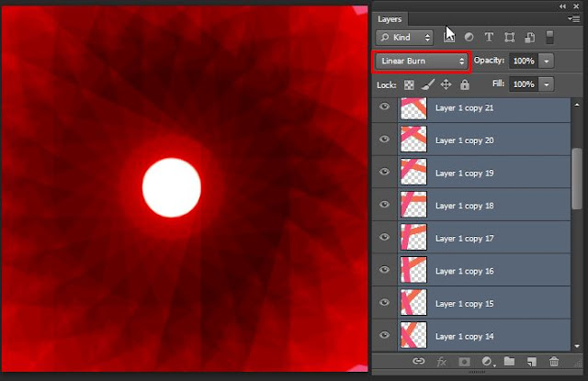
Task: Click the Fill 100% value field
Action: 524,84
